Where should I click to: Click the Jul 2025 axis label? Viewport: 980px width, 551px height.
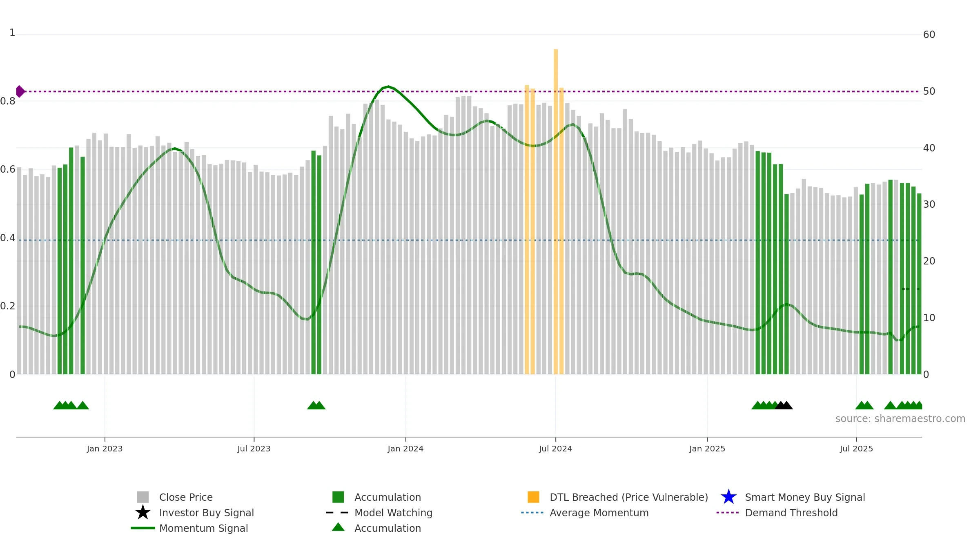(x=856, y=449)
